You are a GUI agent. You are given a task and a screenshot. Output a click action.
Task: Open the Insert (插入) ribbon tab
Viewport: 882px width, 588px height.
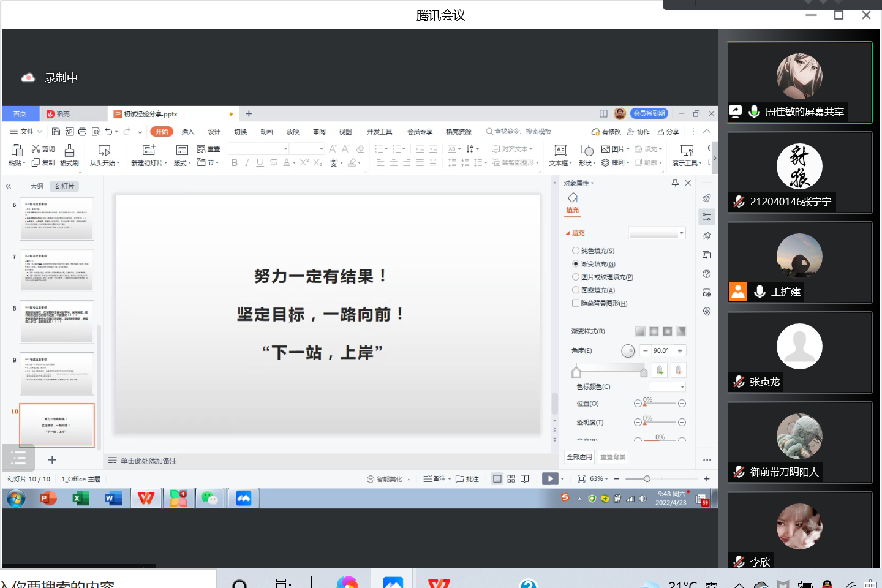coord(187,132)
